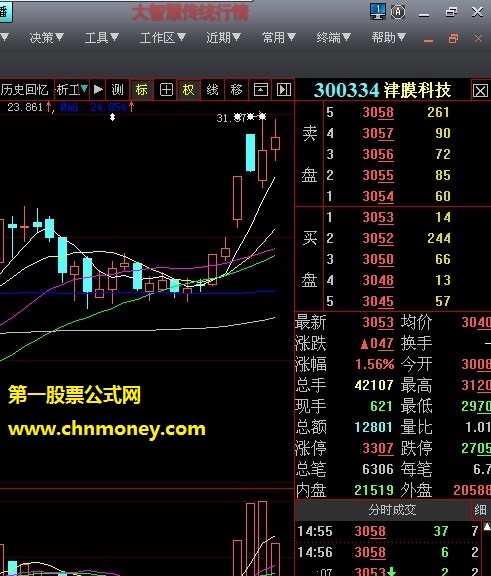Click buy level 4 price 3048
The width and height of the screenshot is (491, 576).
tap(378, 280)
